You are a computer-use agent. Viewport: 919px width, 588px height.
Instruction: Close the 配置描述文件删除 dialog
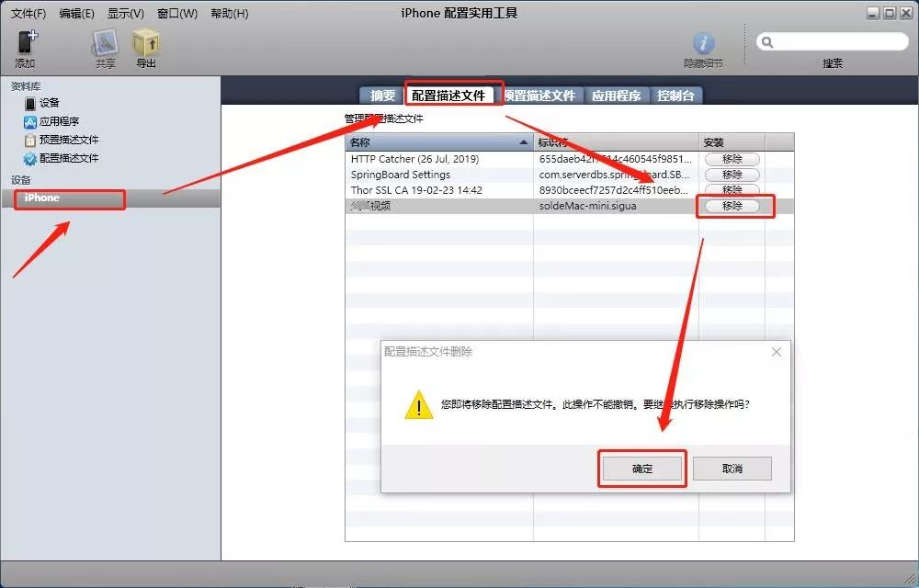[777, 352]
